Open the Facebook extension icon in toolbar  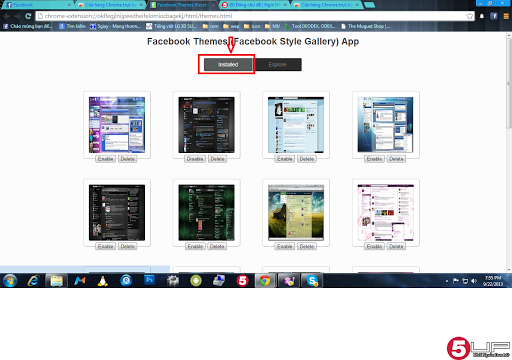click(494, 16)
